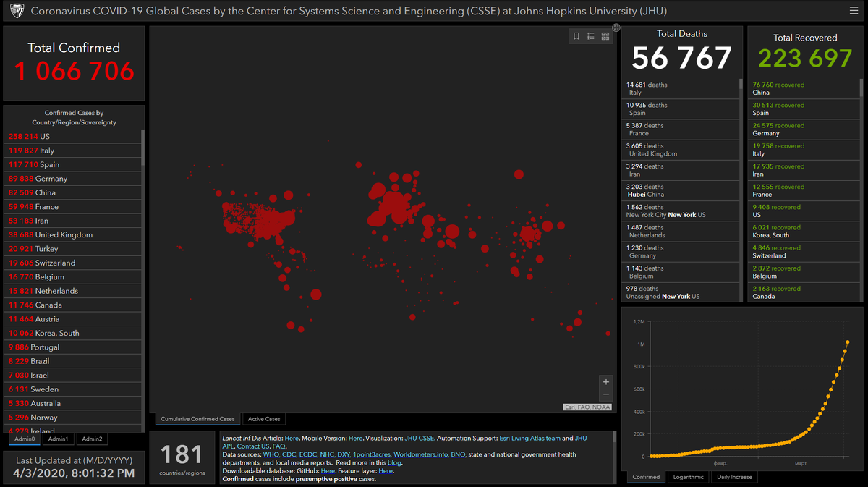Select the 117 710 Spain row
The image size is (868, 487).
pos(72,164)
